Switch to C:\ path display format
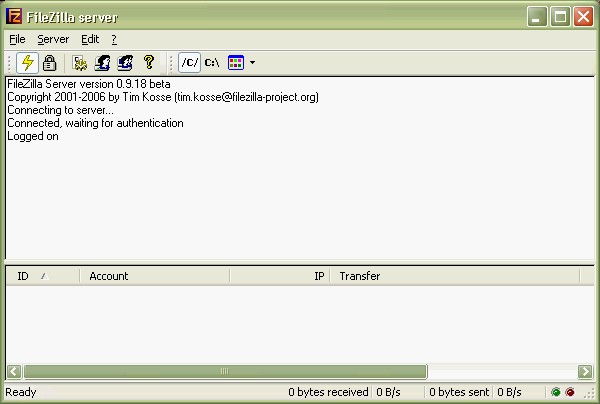The height and width of the screenshot is (404, 600). [212, 62]
